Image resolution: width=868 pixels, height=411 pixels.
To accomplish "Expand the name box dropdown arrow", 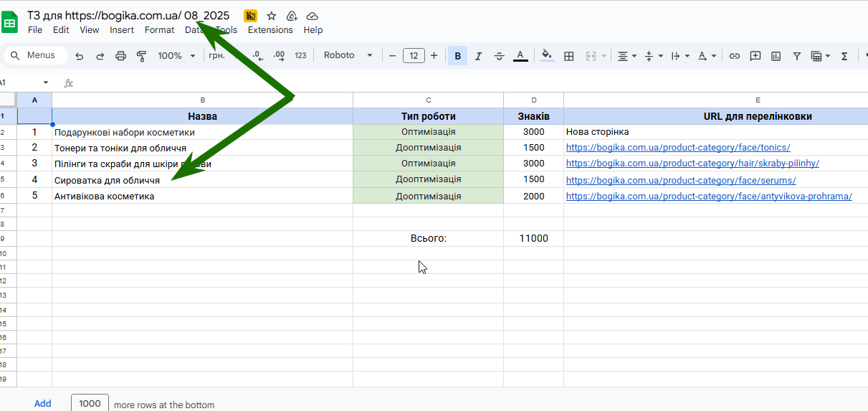I will pyautogui.click(x=46, y=82).
